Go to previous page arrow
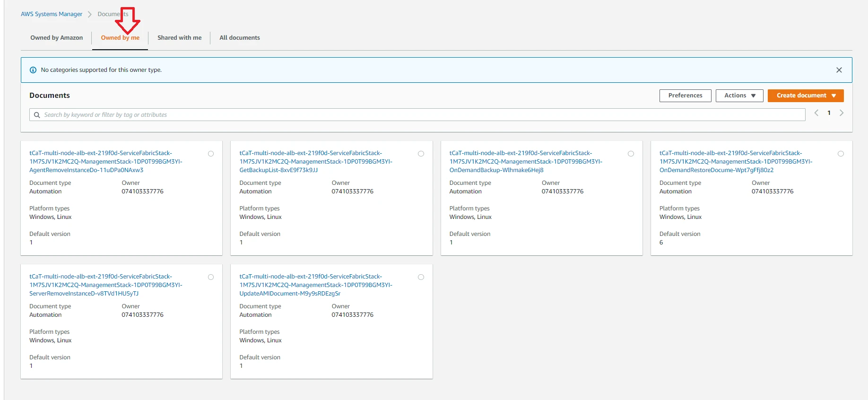The image size is (868, 400). (816, 113)
